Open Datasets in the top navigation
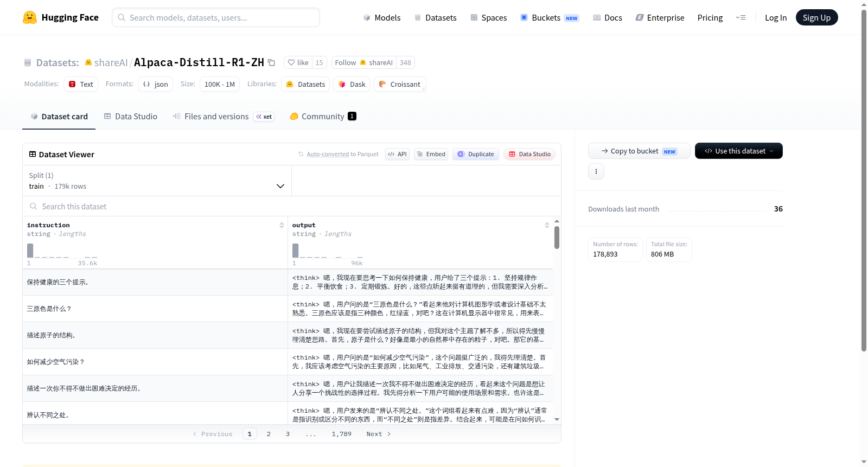Screen dimensions: 868x467 click(x=435, y=17)
